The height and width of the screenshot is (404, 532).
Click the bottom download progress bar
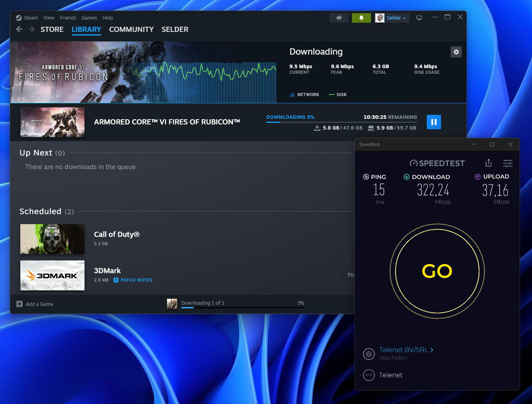(x=242, y=307)
